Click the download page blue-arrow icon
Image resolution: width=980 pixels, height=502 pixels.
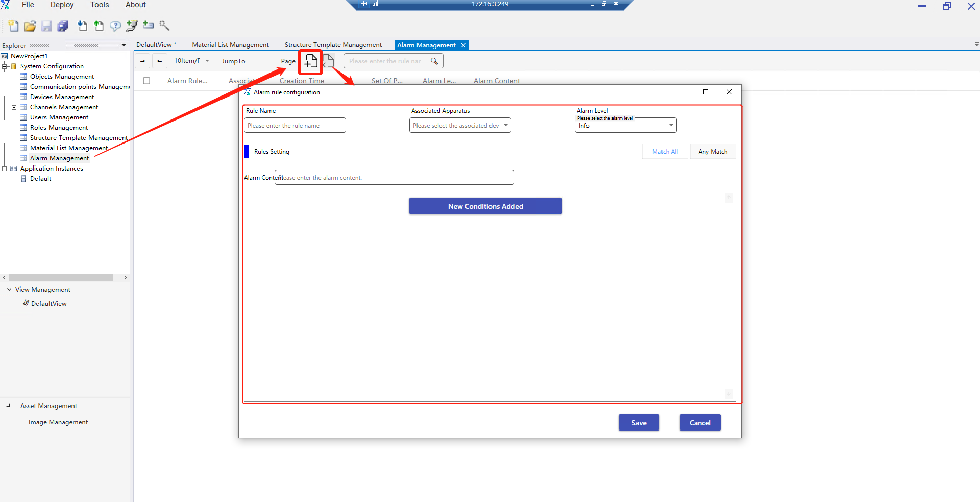click(x=82, y=26)
